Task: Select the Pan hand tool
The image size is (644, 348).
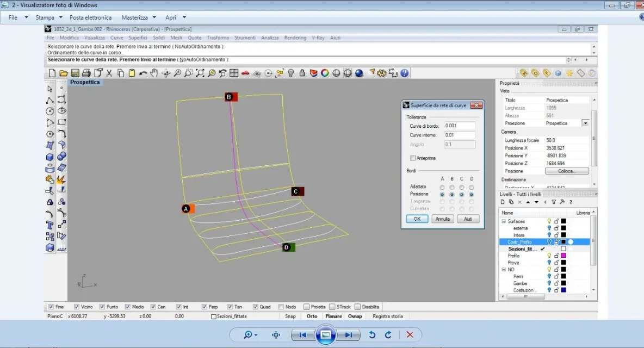Action: [x=154, y=73]
